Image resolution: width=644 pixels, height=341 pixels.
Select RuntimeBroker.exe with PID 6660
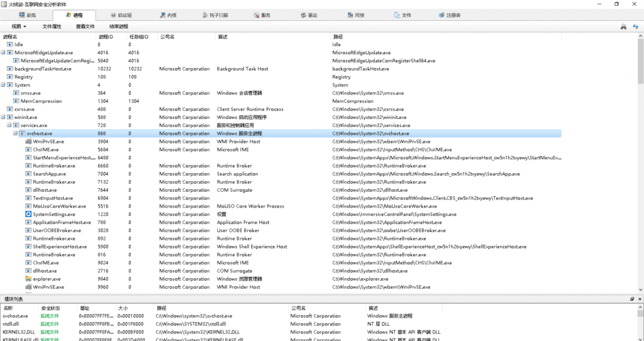point(280,165)
